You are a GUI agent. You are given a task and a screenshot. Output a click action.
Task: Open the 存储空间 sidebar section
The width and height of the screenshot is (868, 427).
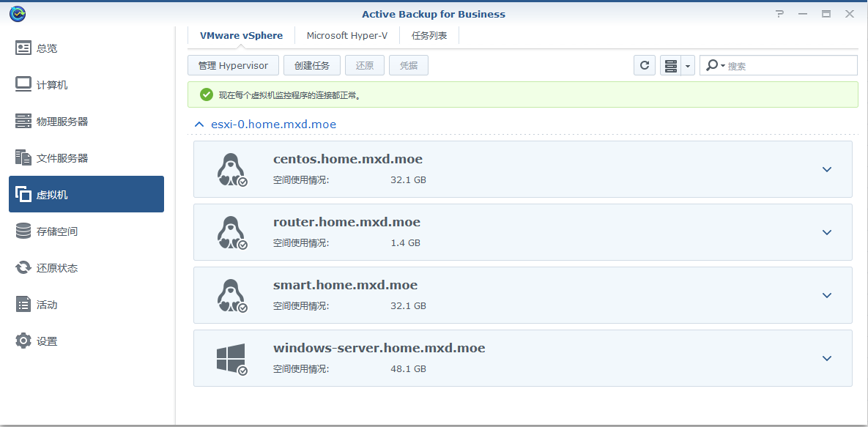pos(86,231)
